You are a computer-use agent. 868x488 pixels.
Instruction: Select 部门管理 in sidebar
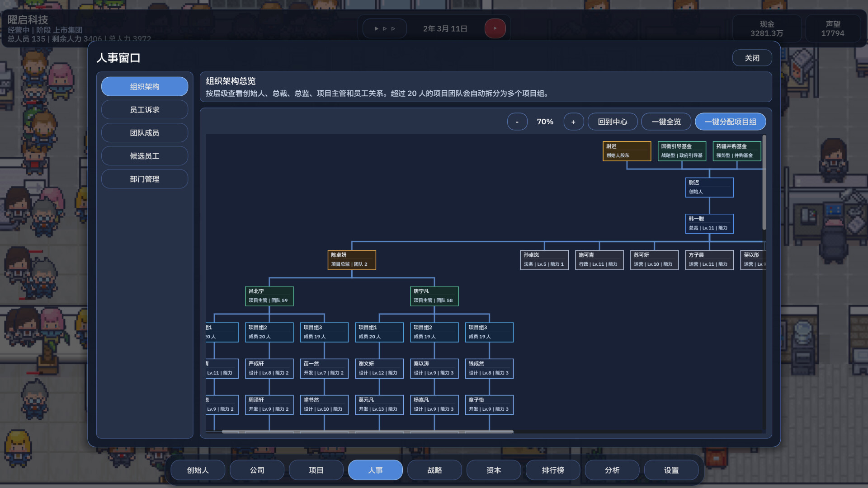145,179
